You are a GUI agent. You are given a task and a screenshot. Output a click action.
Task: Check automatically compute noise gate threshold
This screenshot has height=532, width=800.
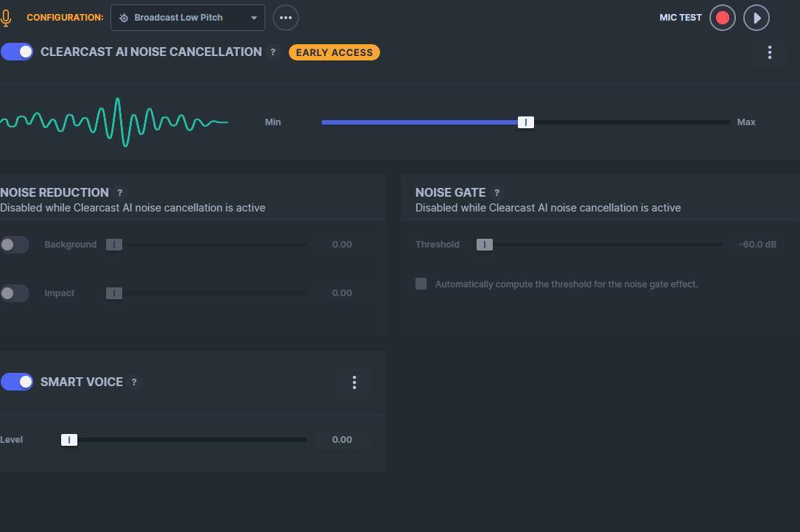[x=421, y=284]
